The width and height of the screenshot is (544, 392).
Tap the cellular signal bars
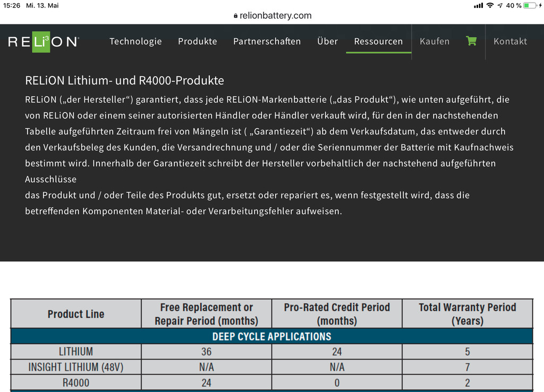click(x=479, y=5)
